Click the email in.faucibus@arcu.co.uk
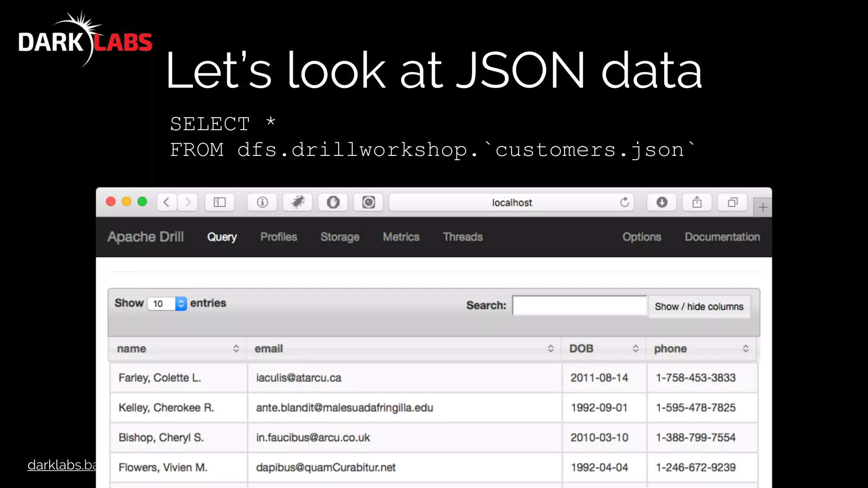The height and width of the screenshot is (488, 868). click(x=313, y=437)
